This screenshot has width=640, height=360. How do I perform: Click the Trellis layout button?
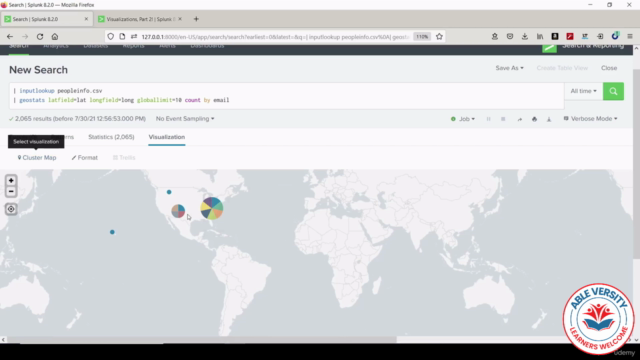click(124, 158)
